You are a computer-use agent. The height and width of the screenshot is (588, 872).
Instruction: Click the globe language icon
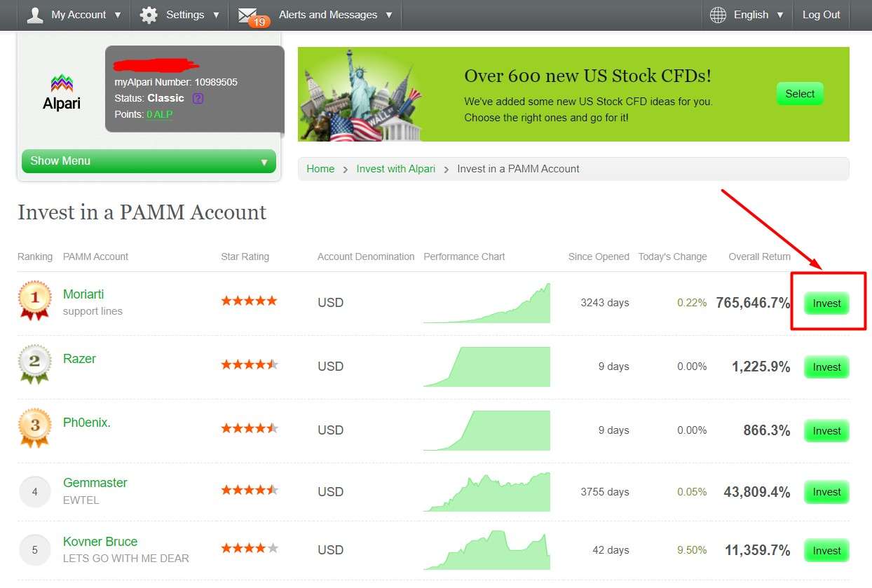[718, 15]
